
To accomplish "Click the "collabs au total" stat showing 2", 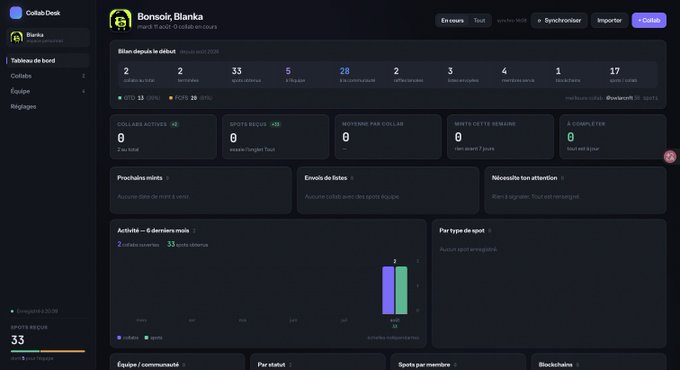I will [x=145, y=75].
